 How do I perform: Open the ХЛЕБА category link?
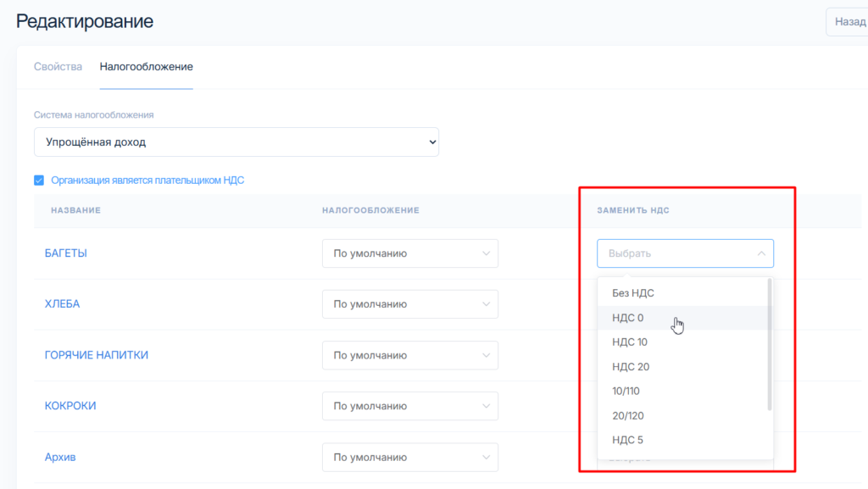pyautogui.click(x=62, y=304)
